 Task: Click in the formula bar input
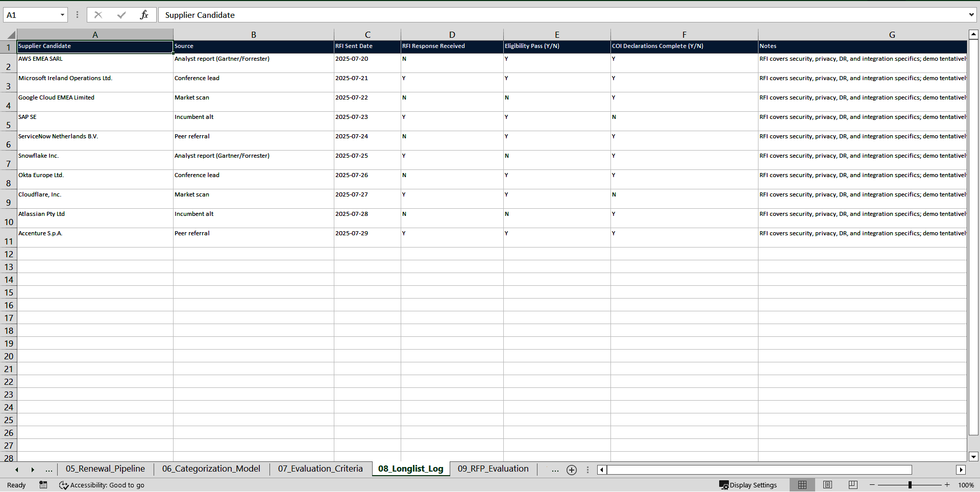click(561, 15)
